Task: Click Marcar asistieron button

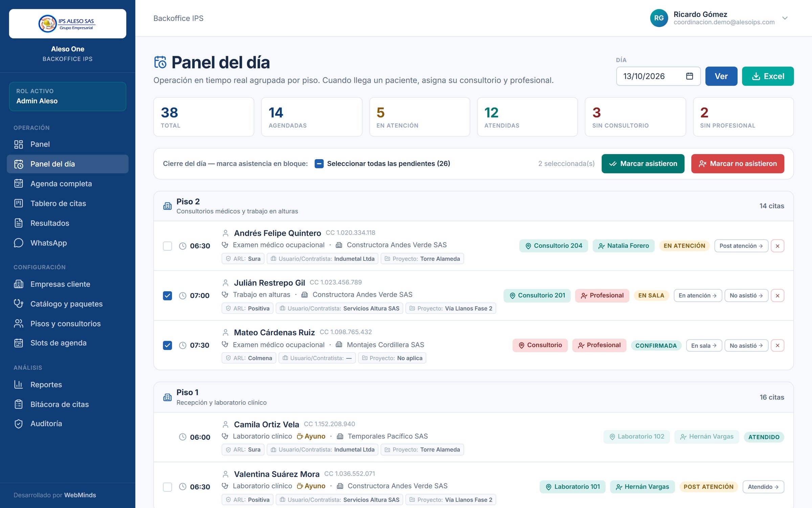Action: coord(643,164)
